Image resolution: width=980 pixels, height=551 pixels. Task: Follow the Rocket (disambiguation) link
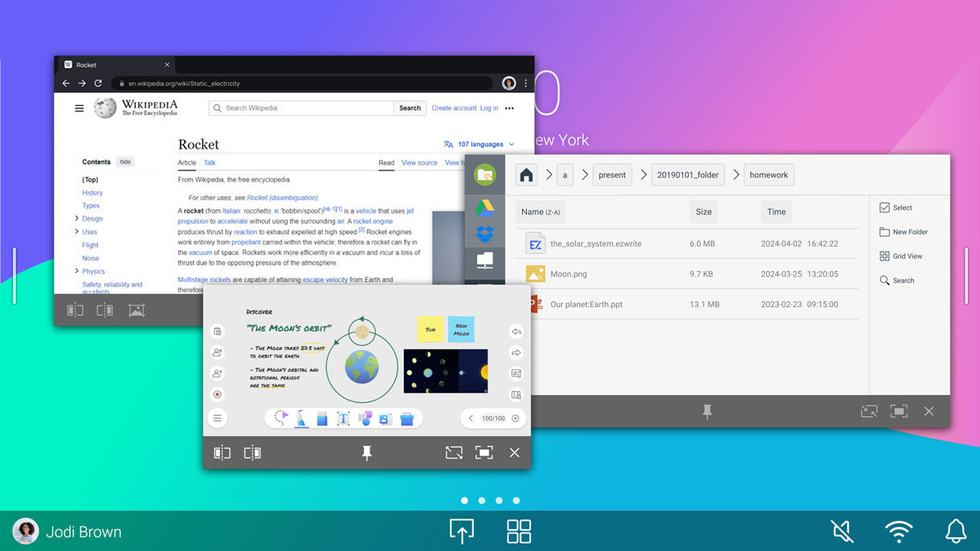point(283,198)
